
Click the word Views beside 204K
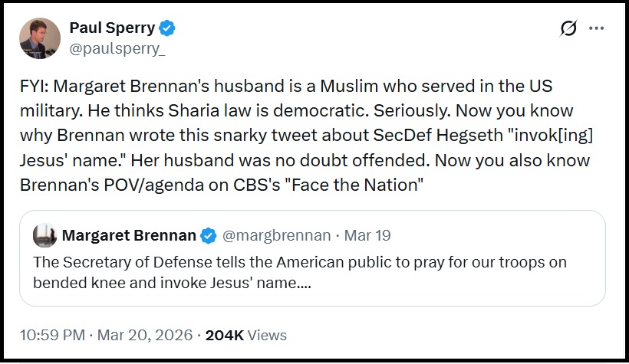pyautogui.click(x=268, y=335)
